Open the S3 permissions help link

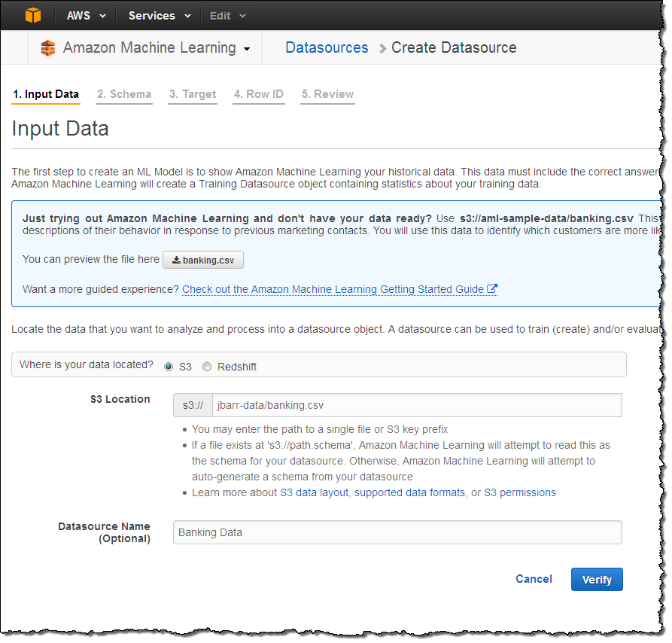coord(519,492)
